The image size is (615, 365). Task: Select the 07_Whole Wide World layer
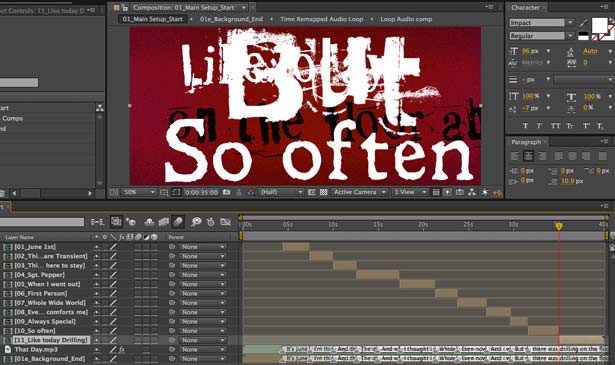coord(50,303)
